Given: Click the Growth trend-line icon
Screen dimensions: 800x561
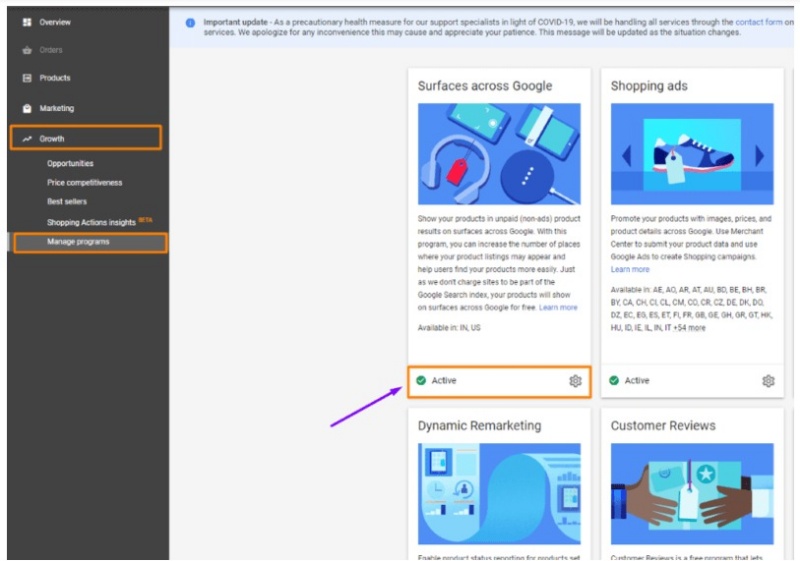Looking at the screenshot, I should [27, 138].
